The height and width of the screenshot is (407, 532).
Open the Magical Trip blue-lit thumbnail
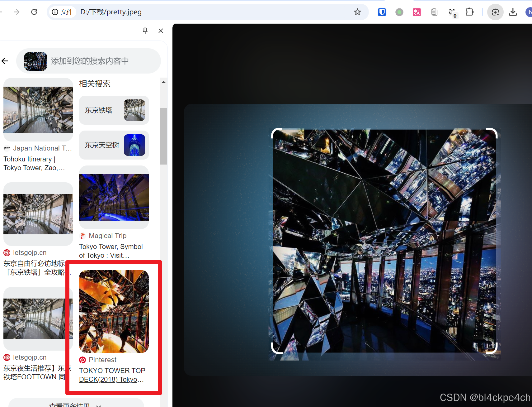114,197
